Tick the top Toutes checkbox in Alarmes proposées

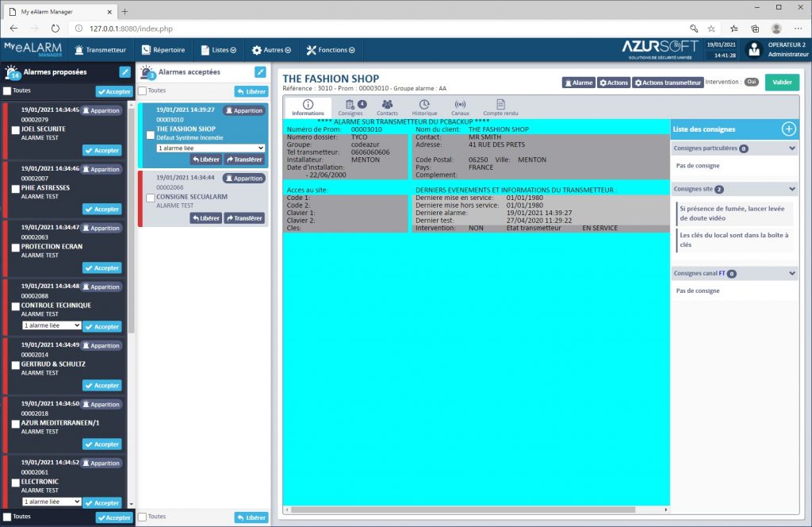point(7,91)
